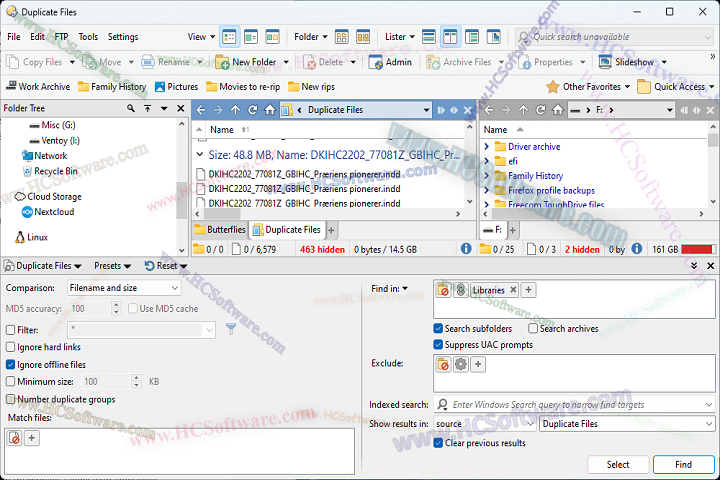The height and width of the screenshot is (480, 720).
Task: Click the New Folder toolbar button
Action: (x=246, y=62)
